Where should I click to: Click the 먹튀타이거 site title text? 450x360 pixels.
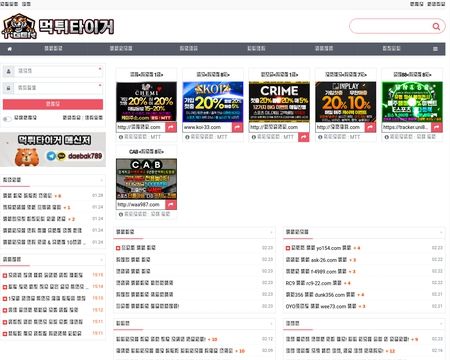76,27
